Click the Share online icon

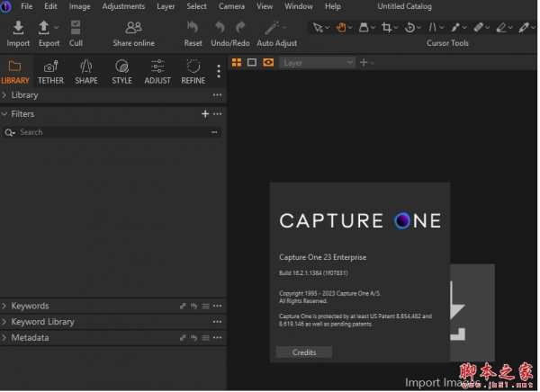pos(133,28)
